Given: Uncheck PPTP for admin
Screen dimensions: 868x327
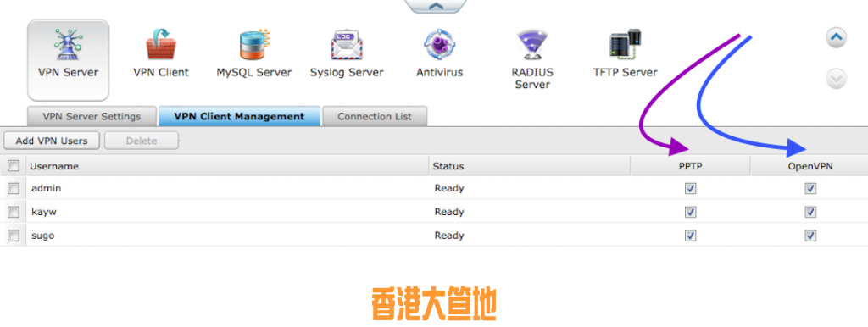Looking at the screenshot, I should pyautogui.click(x=690, y=189).
